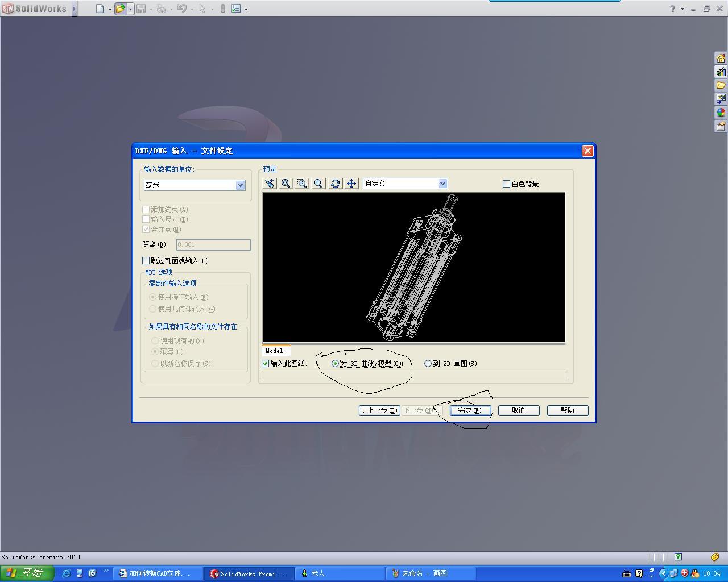Viewport: 728px width, 582px height.
Task: Close the DXF/DWG 输入 dialog
Action: tap(588, 151)
